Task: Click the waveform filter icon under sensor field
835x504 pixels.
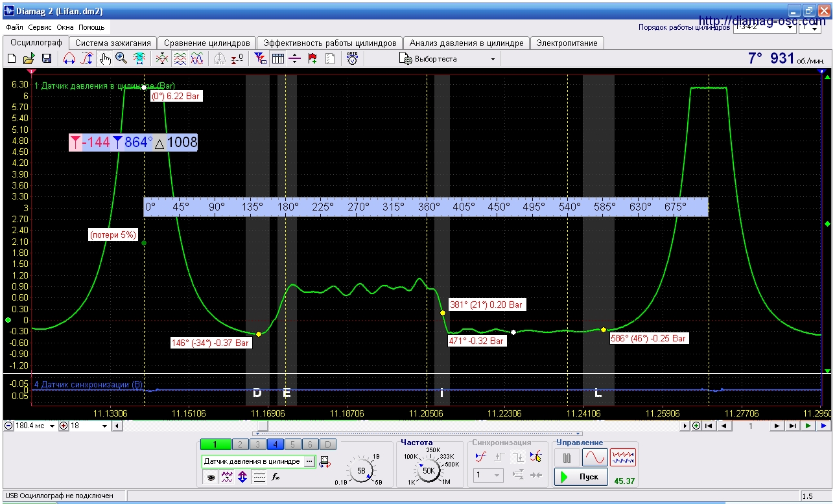Action: (x=227, y=477)
